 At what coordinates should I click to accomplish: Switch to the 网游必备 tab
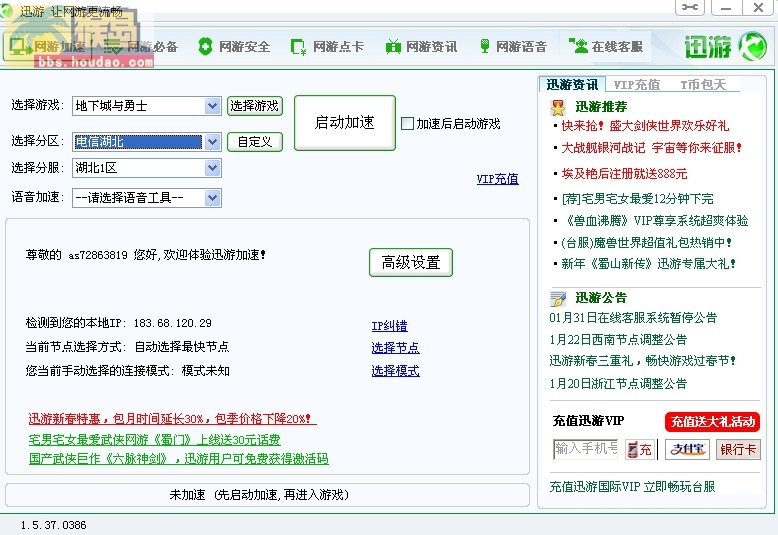point(140,47)
